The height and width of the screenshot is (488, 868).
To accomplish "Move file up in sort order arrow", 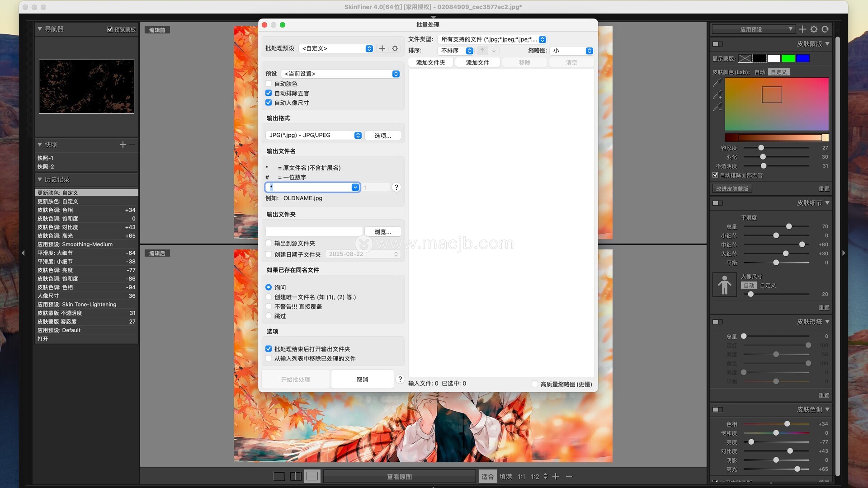I will click(x=482, y=51).
